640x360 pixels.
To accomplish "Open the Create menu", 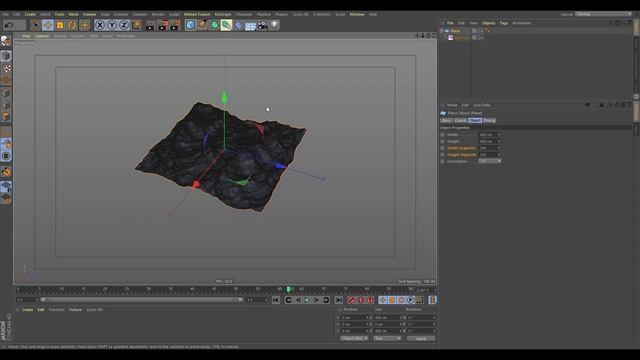I will [x=30, y=14].
